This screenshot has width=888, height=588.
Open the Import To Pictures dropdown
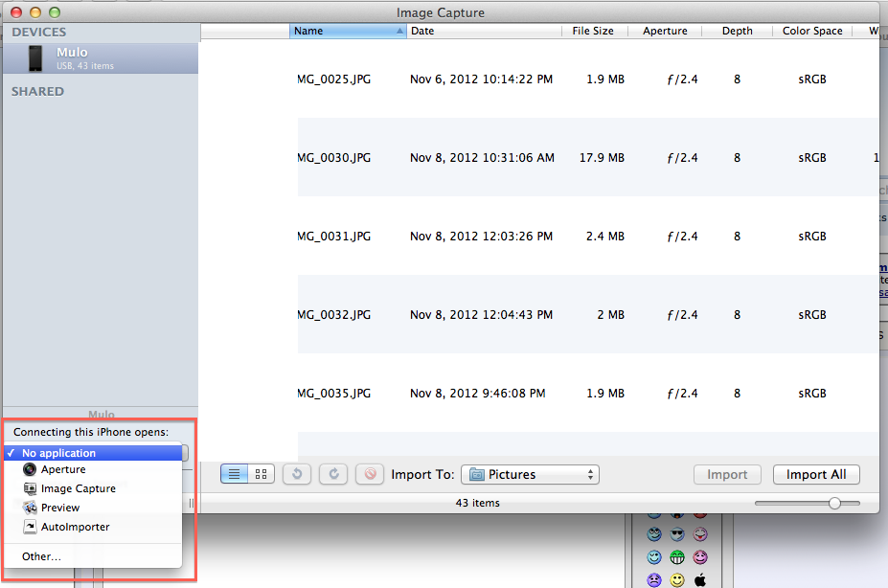530,474
